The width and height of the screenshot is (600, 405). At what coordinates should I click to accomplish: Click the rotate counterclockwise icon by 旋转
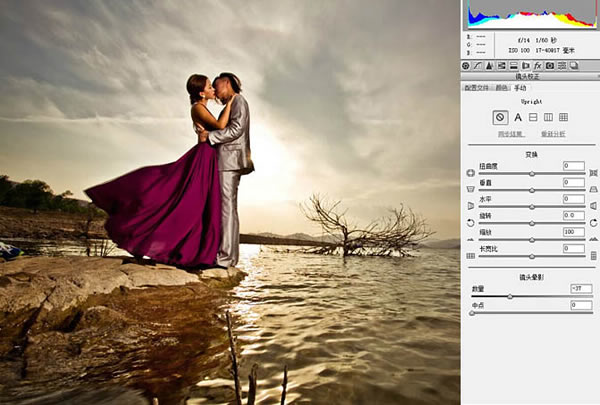pos(471,223)
